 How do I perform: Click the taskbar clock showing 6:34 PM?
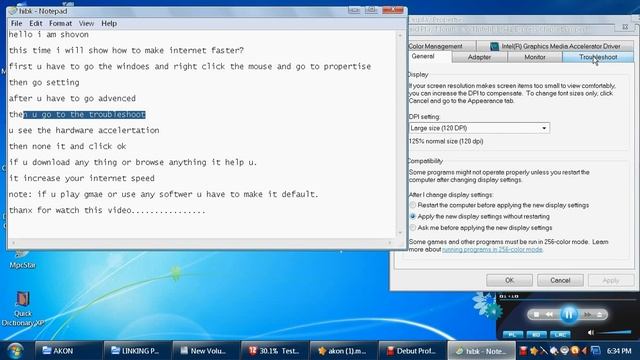click(x=619, y=351)
